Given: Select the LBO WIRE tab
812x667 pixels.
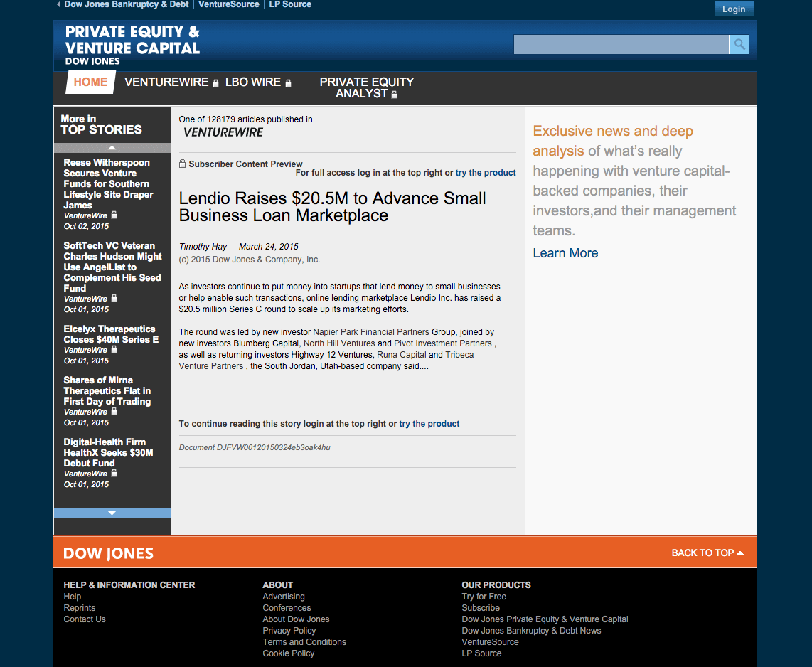Looking at the screenshot, I should coord(252,82).
